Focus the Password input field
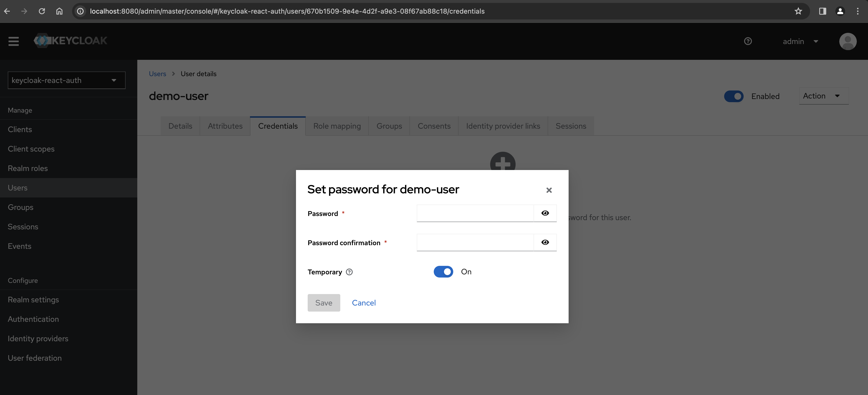 coord(475,213)
